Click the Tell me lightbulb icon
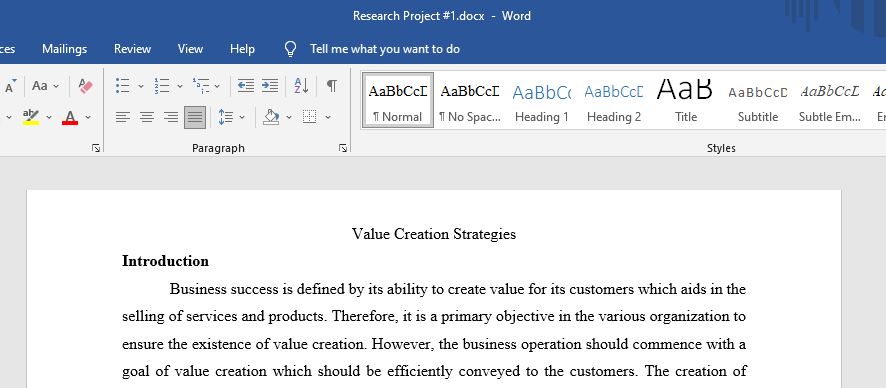This screenshot has width=886, height=388. (290, 49)
